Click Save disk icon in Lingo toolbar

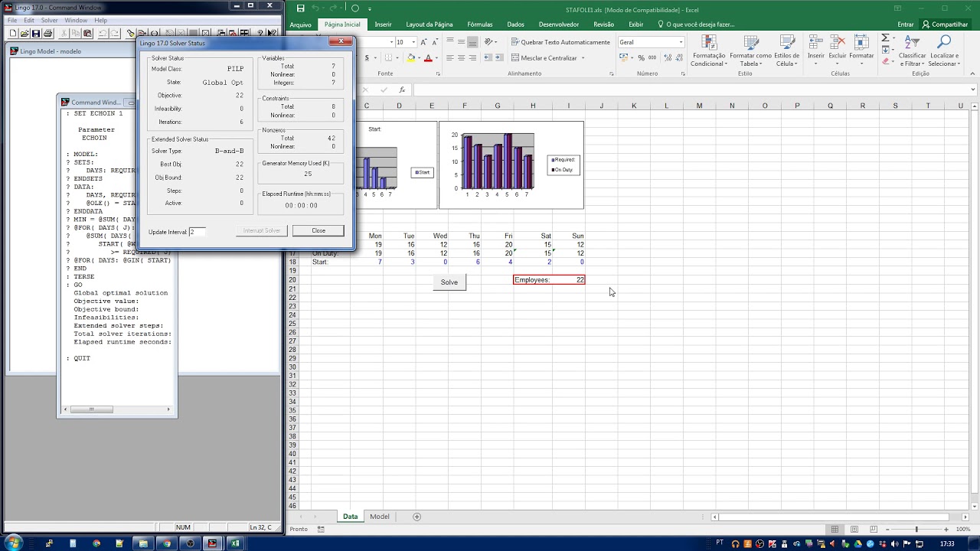click(36, 34)
